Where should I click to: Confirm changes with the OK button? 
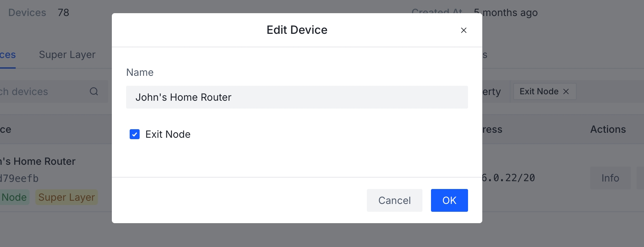449,200
